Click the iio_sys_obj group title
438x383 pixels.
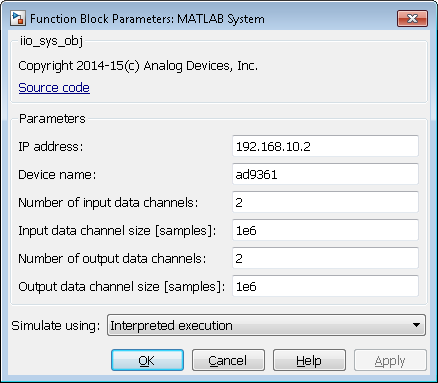51,41
